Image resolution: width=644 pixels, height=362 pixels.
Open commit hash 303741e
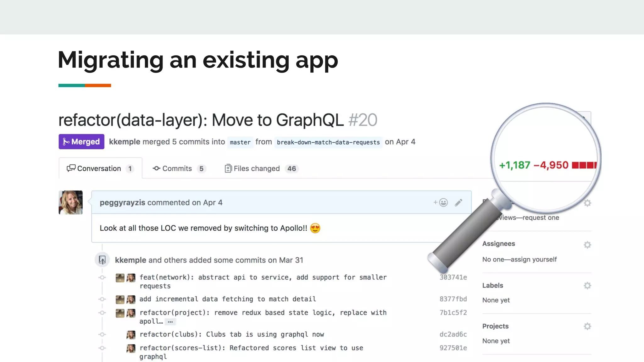[453, 277]
